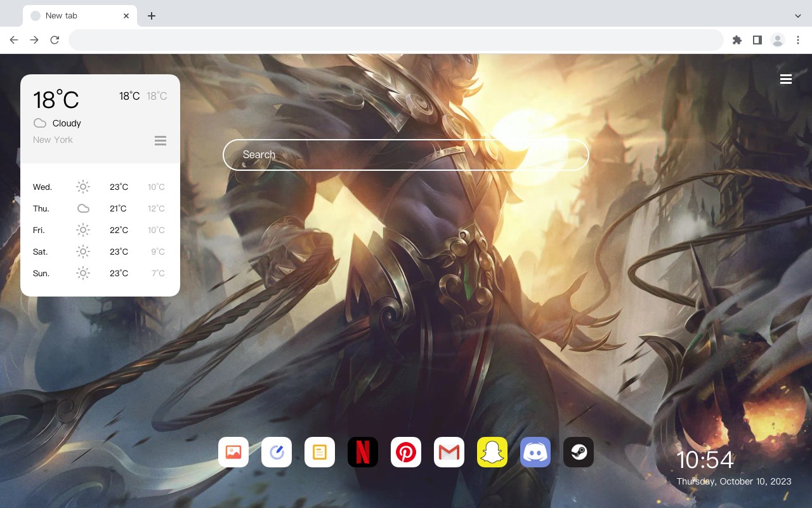Click the sun icon for Saturday
812x508 pixels.
[x=83, y=251]
